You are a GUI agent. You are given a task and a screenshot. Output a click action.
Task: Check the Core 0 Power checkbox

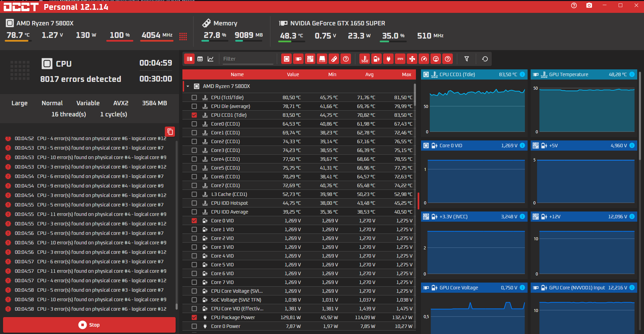[194, 326]
